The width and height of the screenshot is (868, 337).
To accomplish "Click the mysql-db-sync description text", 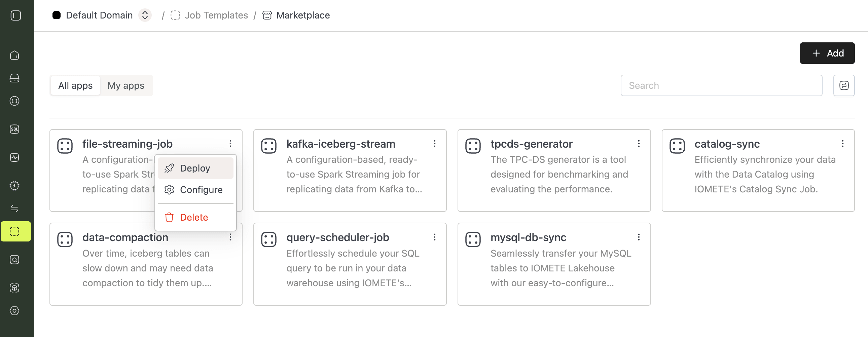I will (x=561, y=268).
